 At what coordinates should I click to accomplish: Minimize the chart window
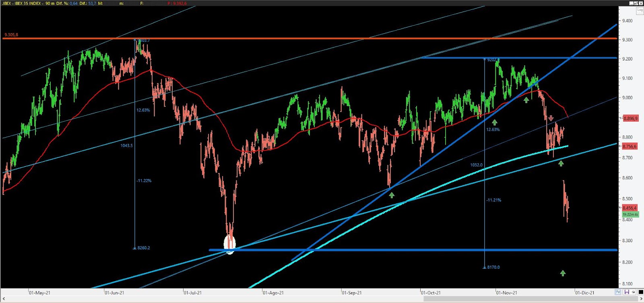631,3
